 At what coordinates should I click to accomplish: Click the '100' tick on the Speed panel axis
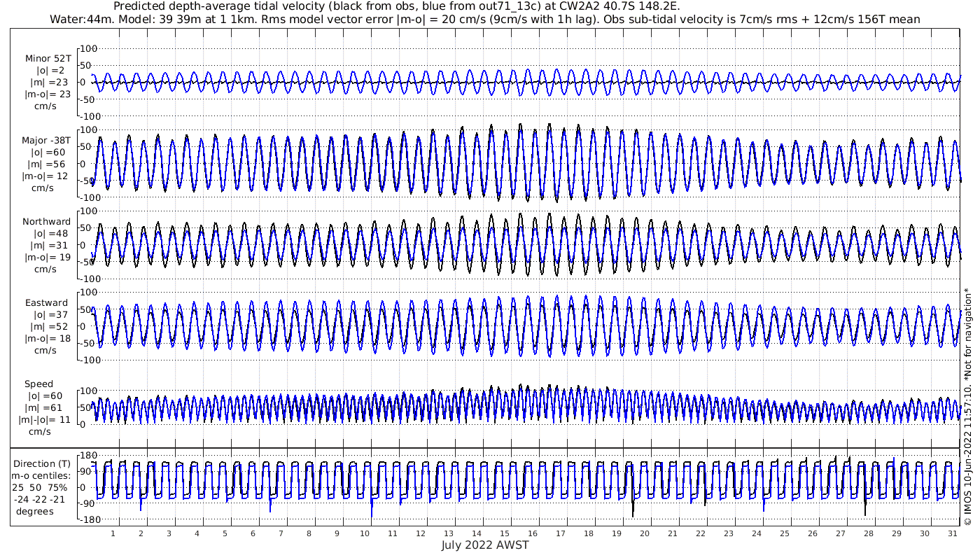(x=88, y=390)
